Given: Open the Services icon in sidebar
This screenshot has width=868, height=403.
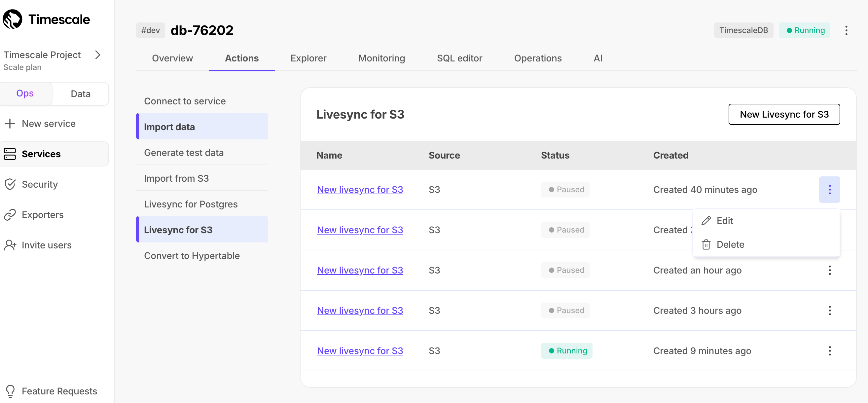Looking at the screenshot, I should [10, 154].
